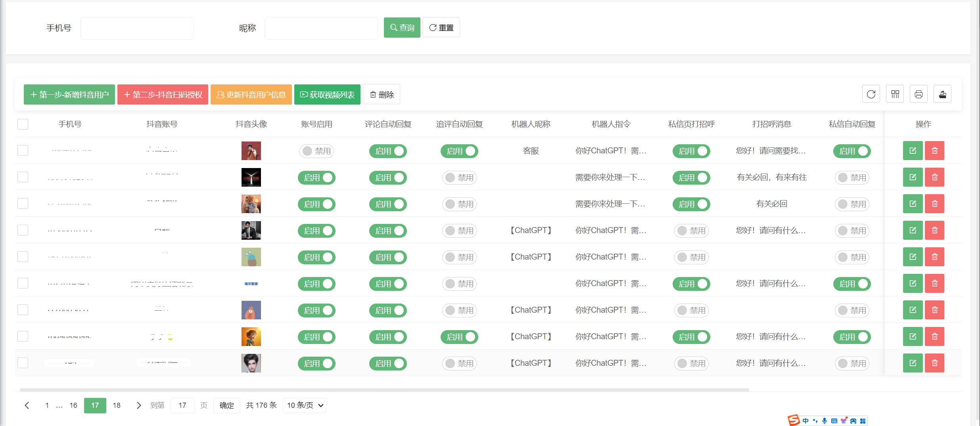Edit the row with the suited man avatar
Screen dimensions: 980x426
(913, 230)
